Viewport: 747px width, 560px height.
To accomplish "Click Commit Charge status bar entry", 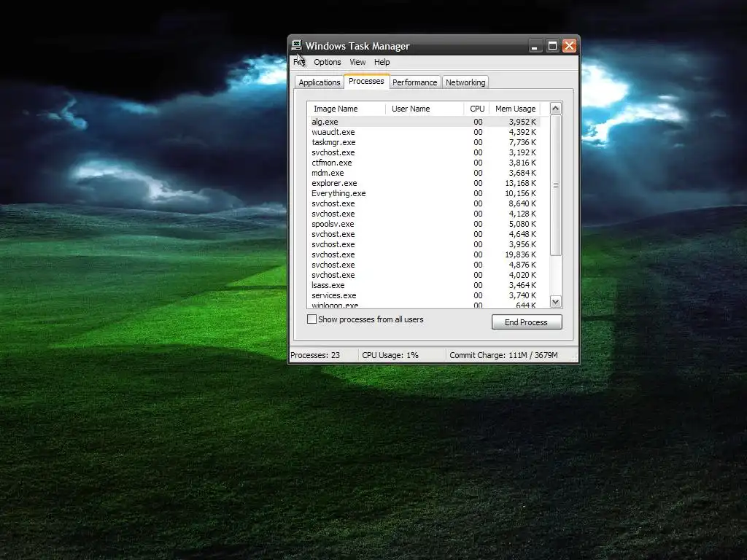I will click(503, 355).
